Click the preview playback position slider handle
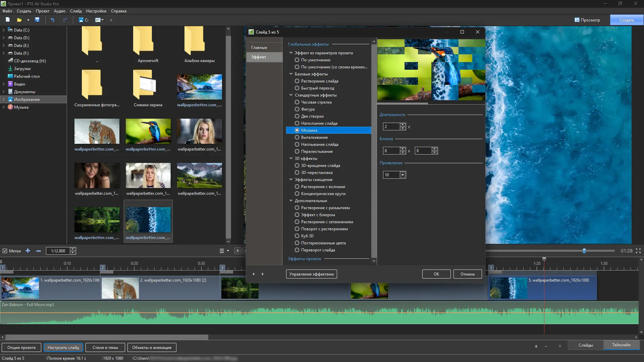 584,251
